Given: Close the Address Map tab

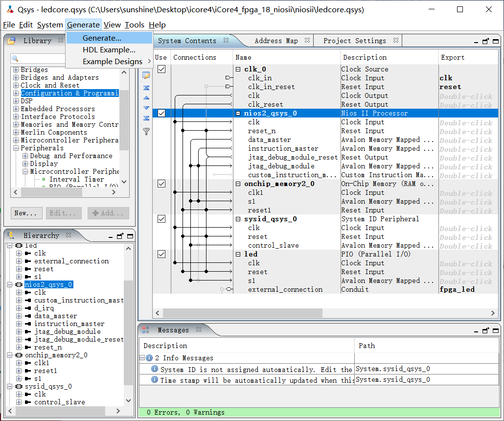Looking at the screenshot, I should (307, 41).
